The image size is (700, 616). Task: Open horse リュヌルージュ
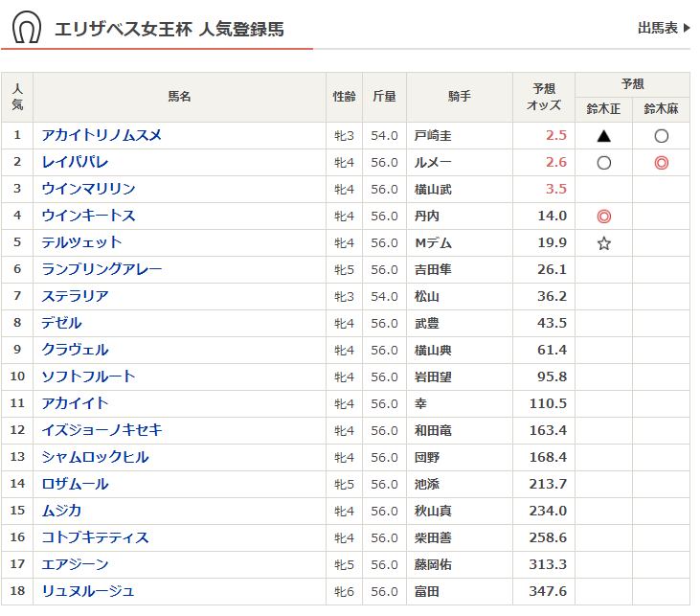click(88, 591)
